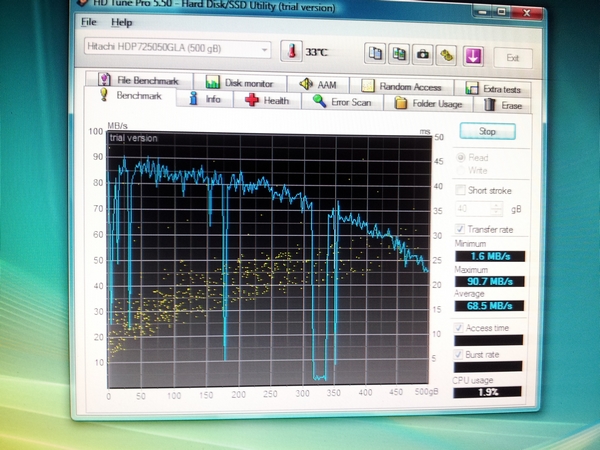Click the empty Access time result field
The height and width of the screenshot is (450, 600).
pyautogui.click(x=488, y=340)
